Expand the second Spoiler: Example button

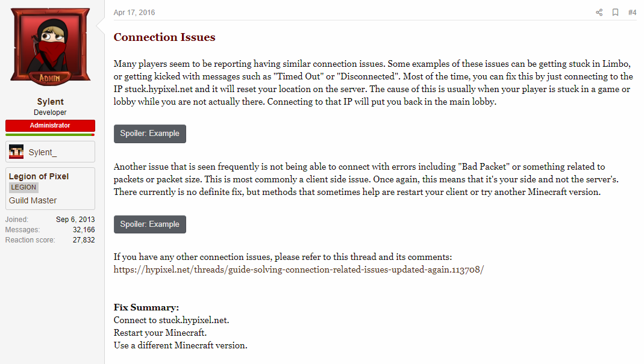point(150,224)
